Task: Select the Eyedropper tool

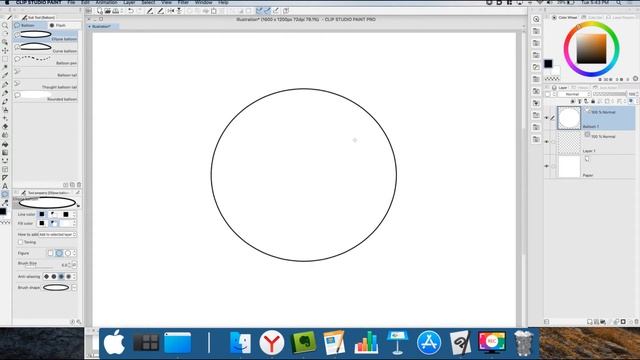Action: pos(5,76)
